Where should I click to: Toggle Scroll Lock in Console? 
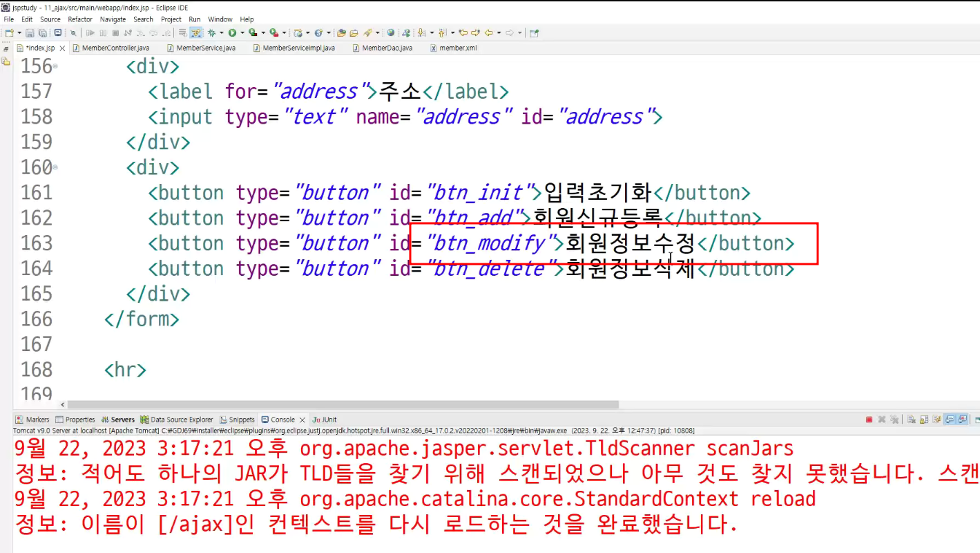[x=924, y=420]
